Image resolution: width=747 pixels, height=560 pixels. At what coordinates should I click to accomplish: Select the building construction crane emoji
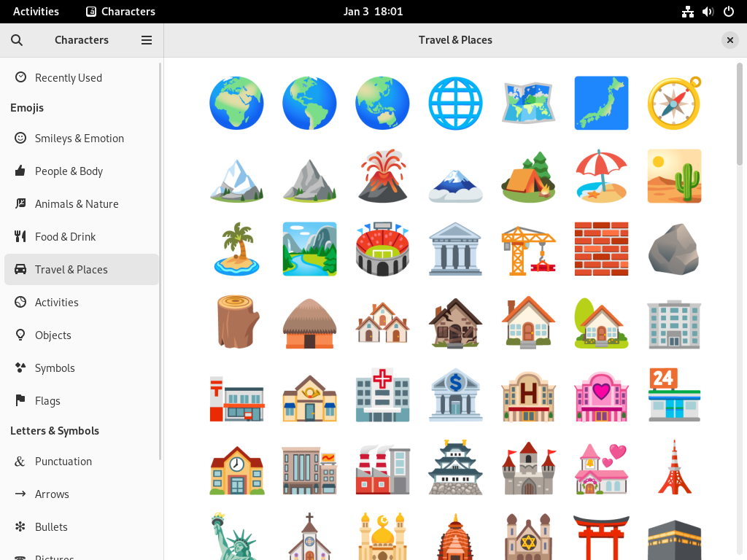528,249
